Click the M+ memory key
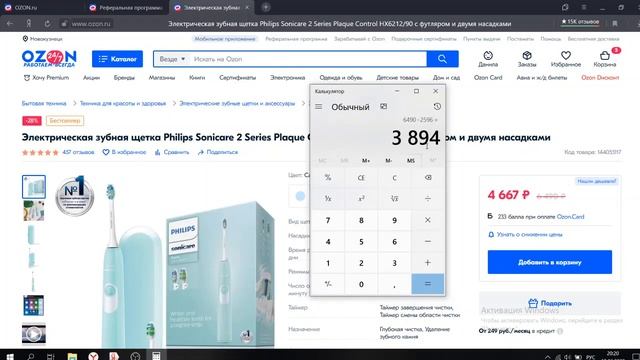The image size is (640, 360). click(366, 161)
